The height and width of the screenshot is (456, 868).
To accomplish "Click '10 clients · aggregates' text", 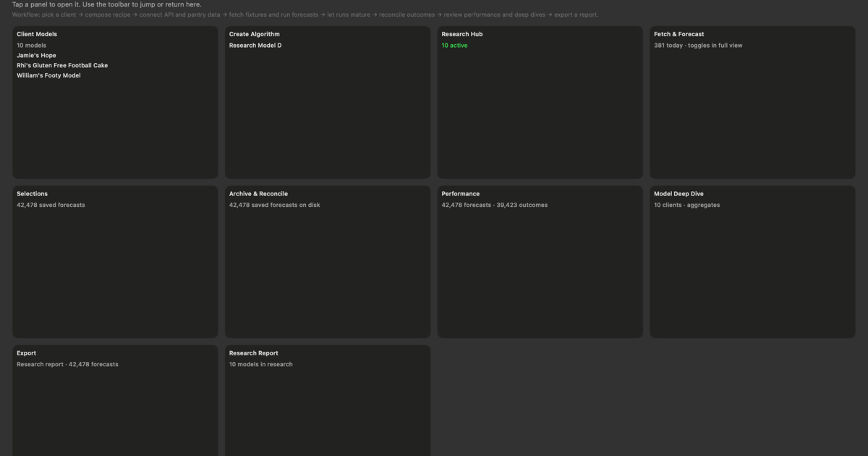I will tap(687, 205).
